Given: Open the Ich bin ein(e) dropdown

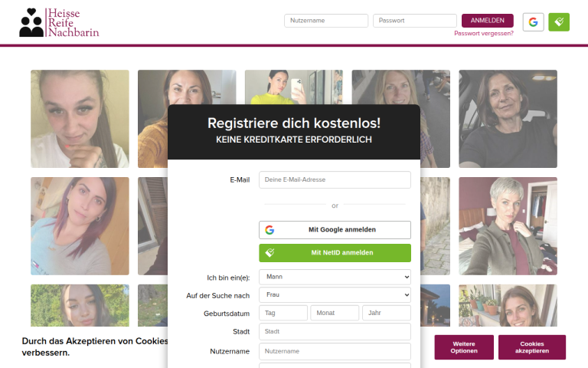Looking at the screenshot, I should pyautogui.click(x=335, y=277).
